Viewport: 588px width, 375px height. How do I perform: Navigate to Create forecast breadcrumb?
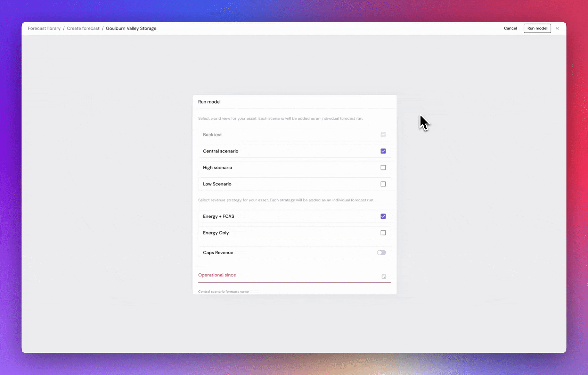click(x=83, y=28)
